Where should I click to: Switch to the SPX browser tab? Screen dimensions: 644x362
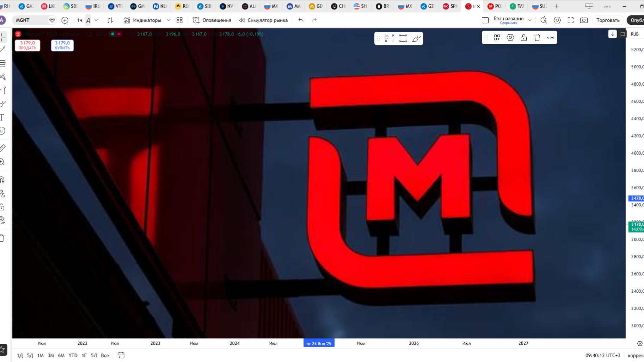pyautogui.click(x=450, y=6)
